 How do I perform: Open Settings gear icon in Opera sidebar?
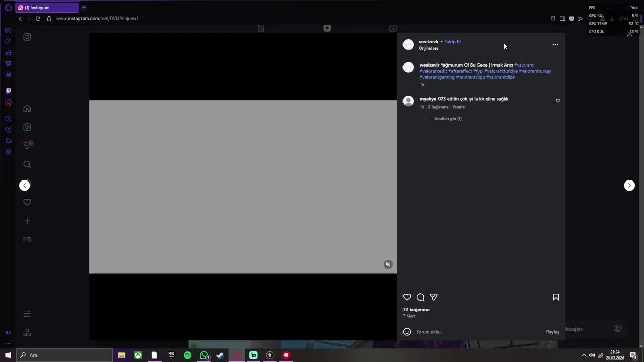(8, 152)
